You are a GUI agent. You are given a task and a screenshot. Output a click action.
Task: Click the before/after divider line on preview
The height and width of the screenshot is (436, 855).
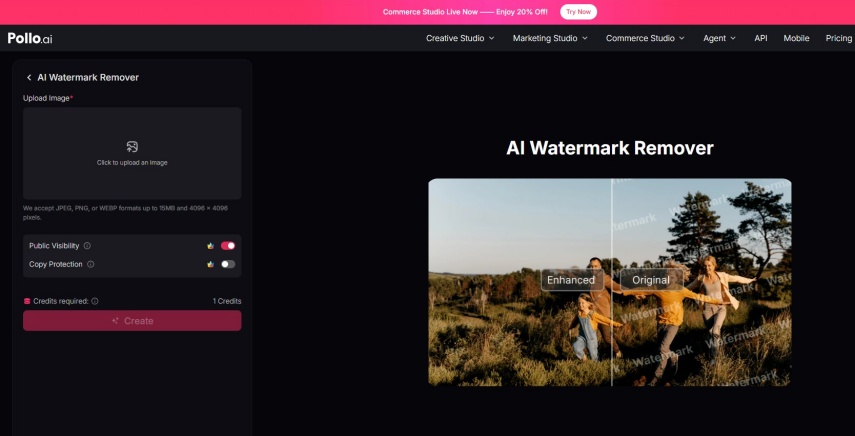[611, 282]
